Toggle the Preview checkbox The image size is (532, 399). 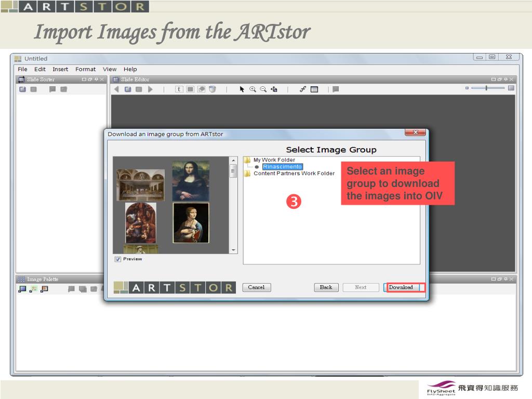pyautogui.click(x=118, y=259)
